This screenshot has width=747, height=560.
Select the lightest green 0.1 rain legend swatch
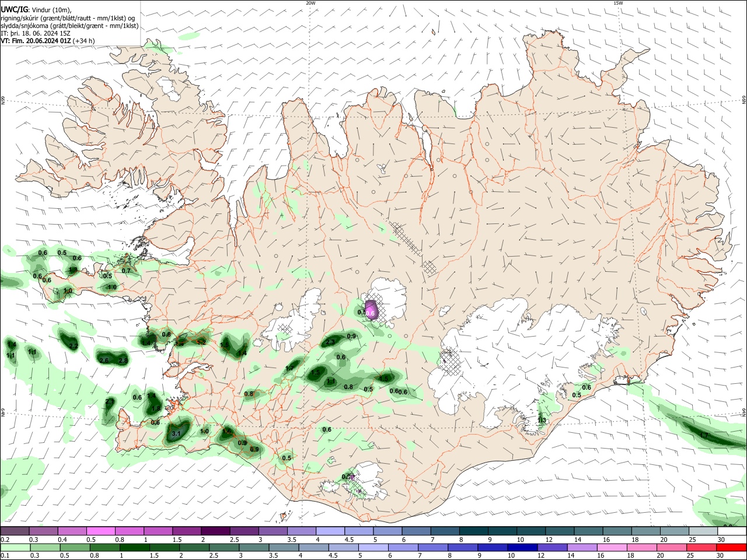pyautogui.click(x=15, y=548)
